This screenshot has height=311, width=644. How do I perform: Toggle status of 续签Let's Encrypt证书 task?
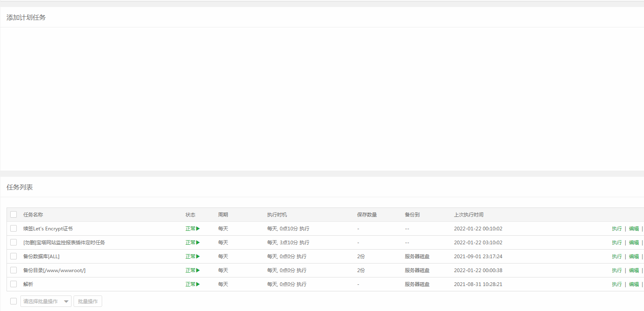click(x=192, y=229)
